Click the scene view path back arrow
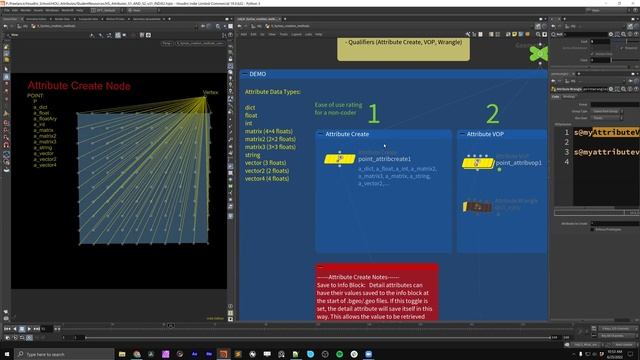This screenshot has height=360, width=640. tap(5, 26)
